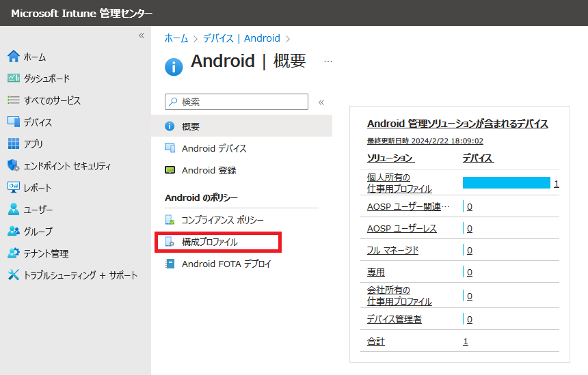Click the すべてのサービス list icon

coord(14,100)
